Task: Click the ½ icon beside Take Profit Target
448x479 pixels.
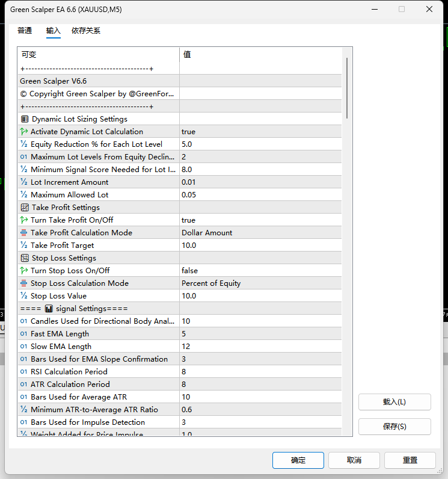Action: (24, 245)
